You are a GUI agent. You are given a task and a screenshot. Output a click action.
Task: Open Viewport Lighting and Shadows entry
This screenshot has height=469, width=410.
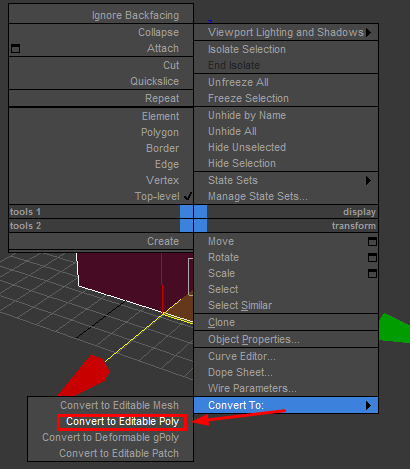tap(286, 32)
